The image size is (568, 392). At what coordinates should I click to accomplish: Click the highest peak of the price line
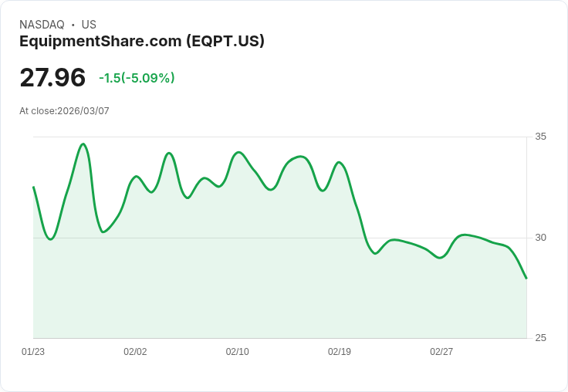pyautogui.click(x=83, y=144)
